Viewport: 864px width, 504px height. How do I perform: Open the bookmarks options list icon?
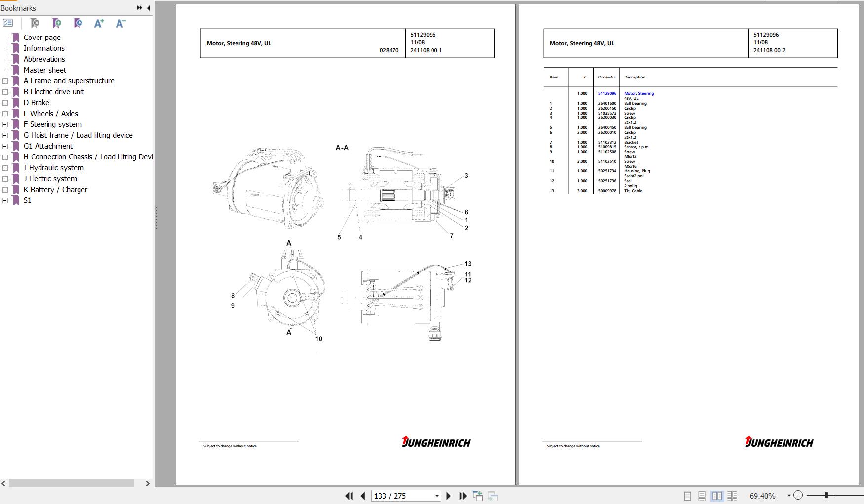click(x=8, y=23)
